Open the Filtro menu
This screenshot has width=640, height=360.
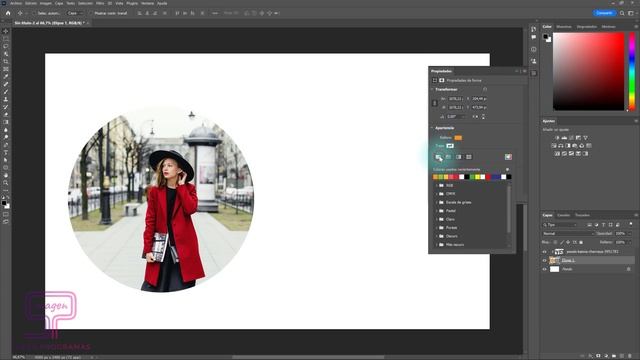tap(100, 3)
